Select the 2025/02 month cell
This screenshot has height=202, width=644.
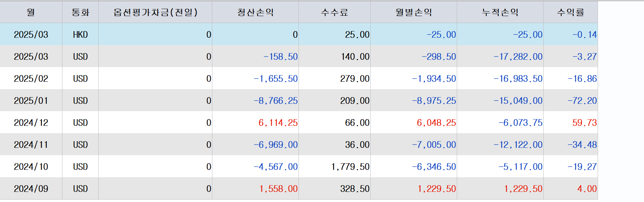(x=31, y=78)
